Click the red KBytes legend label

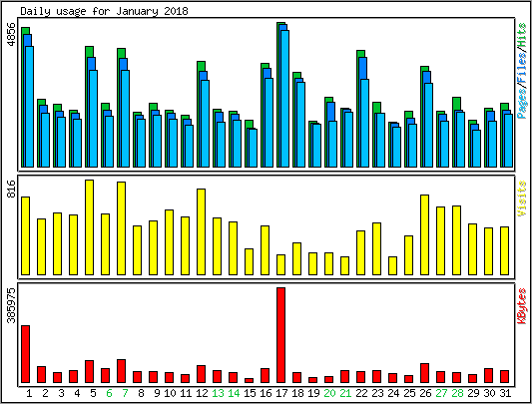[x=522, y=306]
